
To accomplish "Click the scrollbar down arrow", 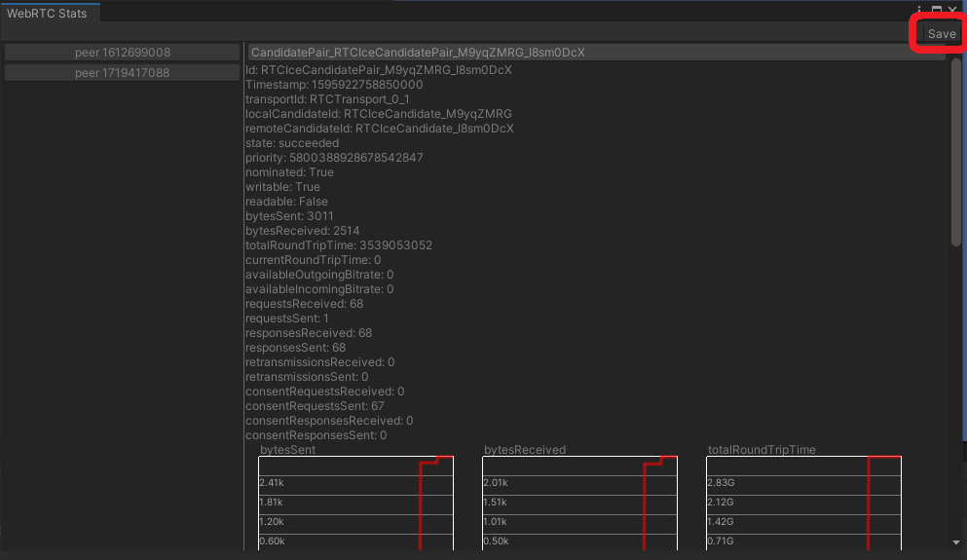I will click(x=956, y=542).
